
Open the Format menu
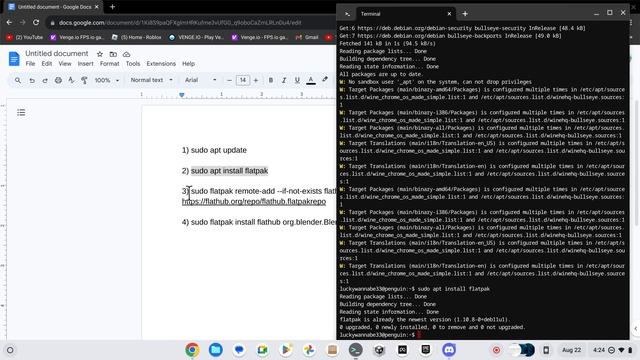tap(109, 64)
